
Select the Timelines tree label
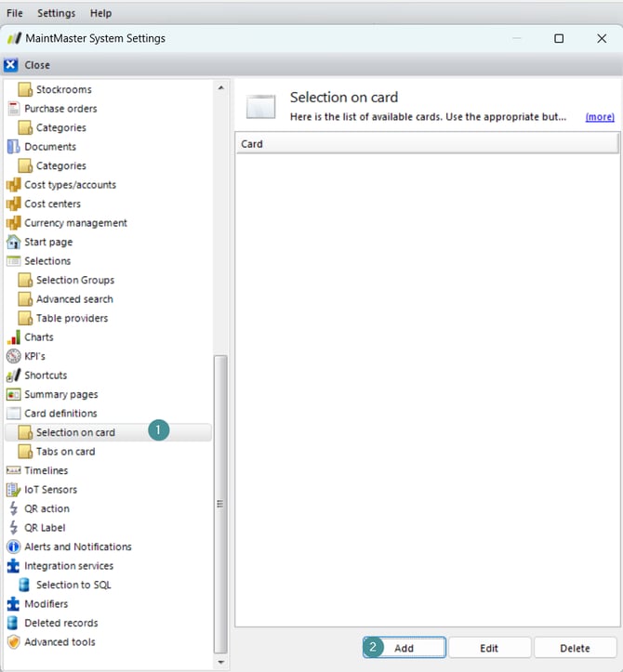click(46, 470)
